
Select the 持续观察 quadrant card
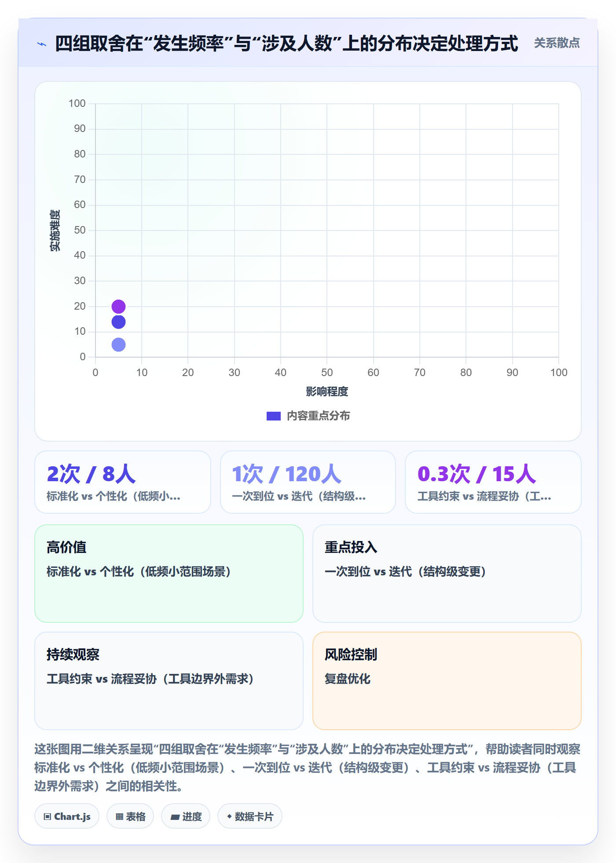coord(169,681)
